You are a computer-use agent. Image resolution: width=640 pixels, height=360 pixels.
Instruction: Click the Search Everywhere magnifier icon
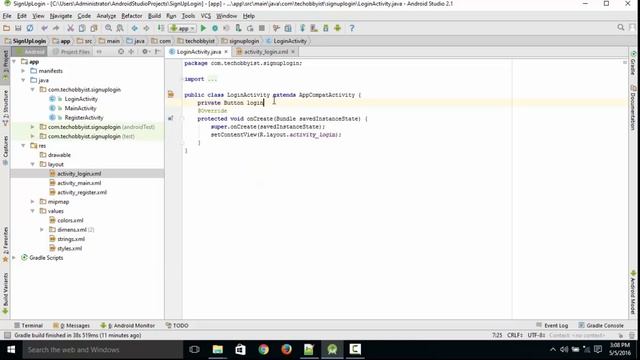pyautogui.click(x=620, y=28)
